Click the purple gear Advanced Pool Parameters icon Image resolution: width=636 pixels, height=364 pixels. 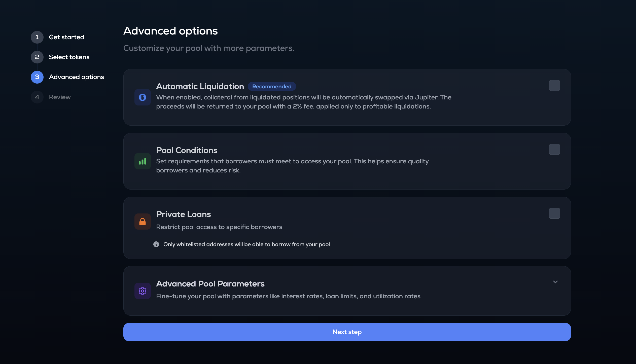tap(143, 291)
